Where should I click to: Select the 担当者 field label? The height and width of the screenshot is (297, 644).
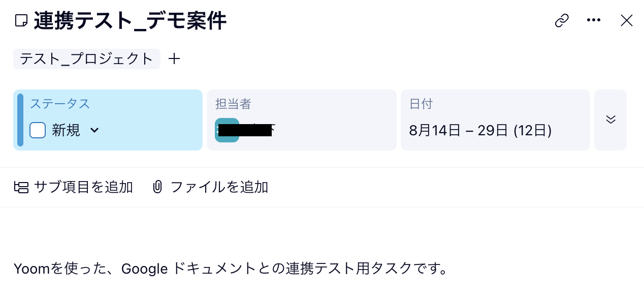pyautogui.click(x=233, y=104)
